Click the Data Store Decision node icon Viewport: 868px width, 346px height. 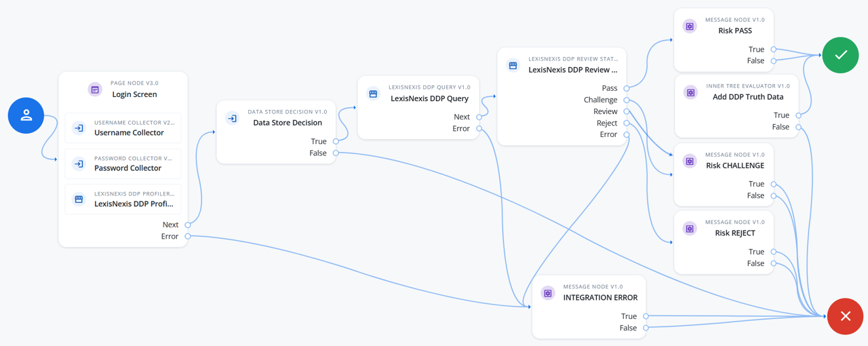232,118
